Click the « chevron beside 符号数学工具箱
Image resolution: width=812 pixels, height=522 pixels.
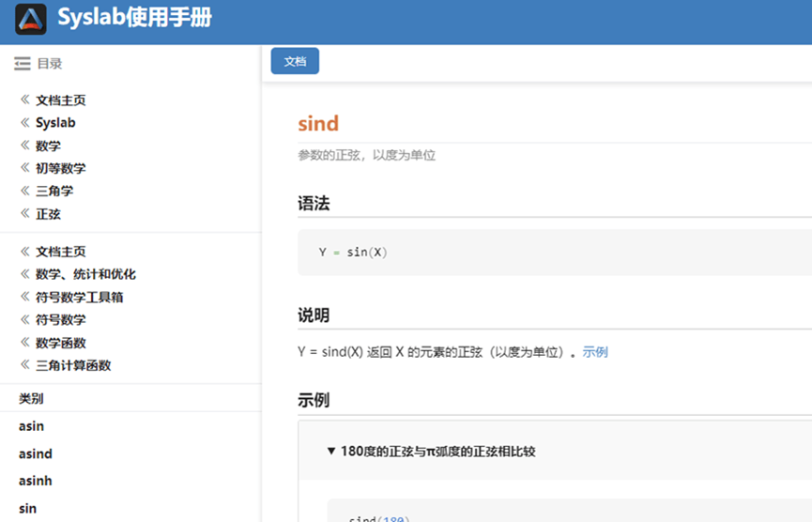pyautogui.click(x=24, y=297)
